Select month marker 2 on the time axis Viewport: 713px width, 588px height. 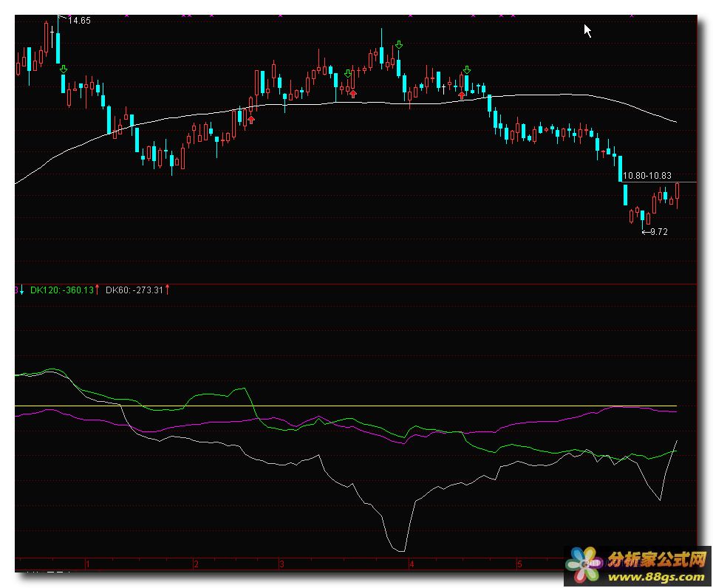(196, 564)
